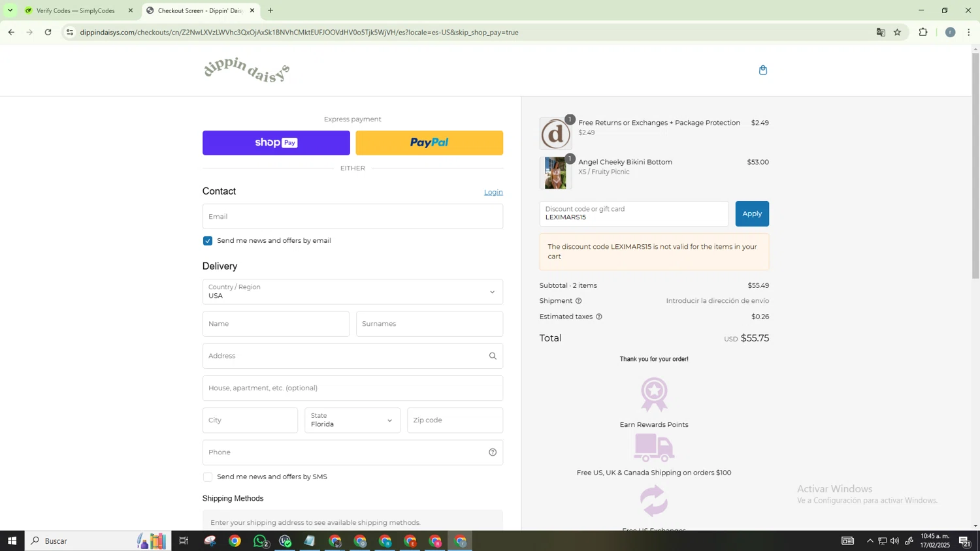Image resolution: width=980 pixels, height=551 pixels.
Task: View site information icon in address bar
Action: (70, 32)
